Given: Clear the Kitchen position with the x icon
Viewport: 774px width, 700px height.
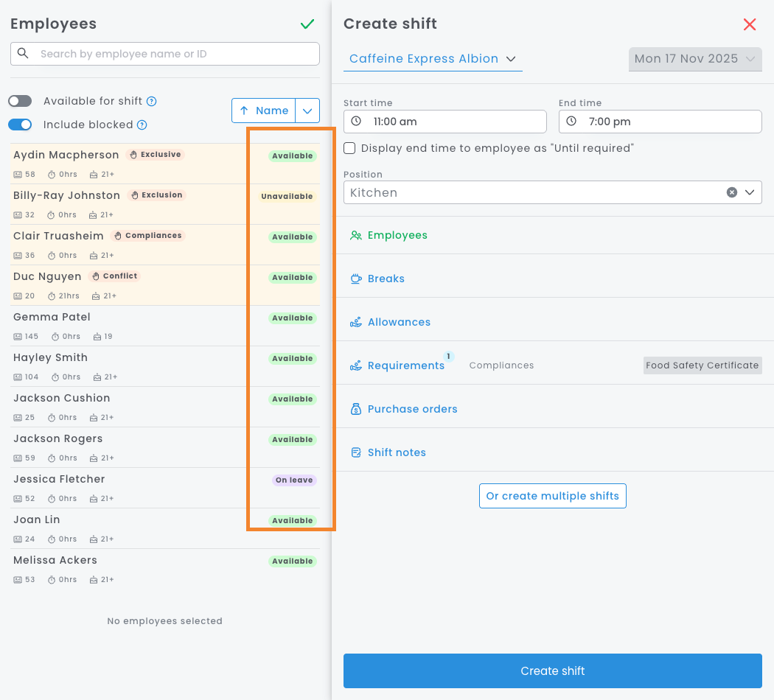Looking at the screenshot, I should coord(732,192).
